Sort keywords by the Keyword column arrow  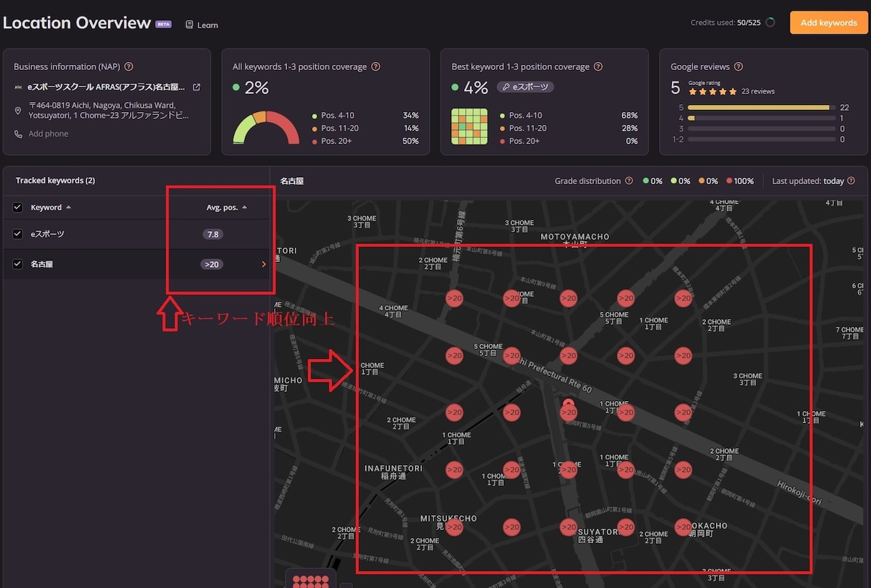pos(69,208)
